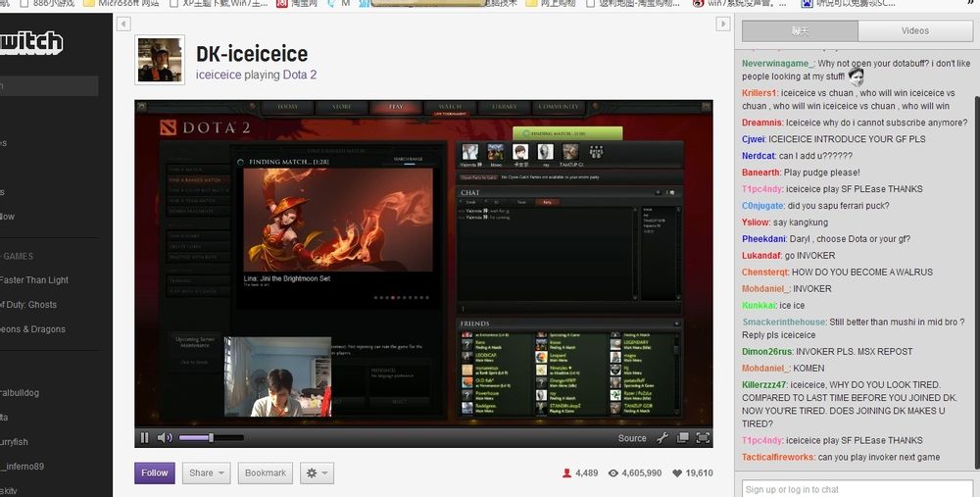Click the stream video area
Image resolution: width=980 pixels, height=497 pixels.
coord(423,264)
